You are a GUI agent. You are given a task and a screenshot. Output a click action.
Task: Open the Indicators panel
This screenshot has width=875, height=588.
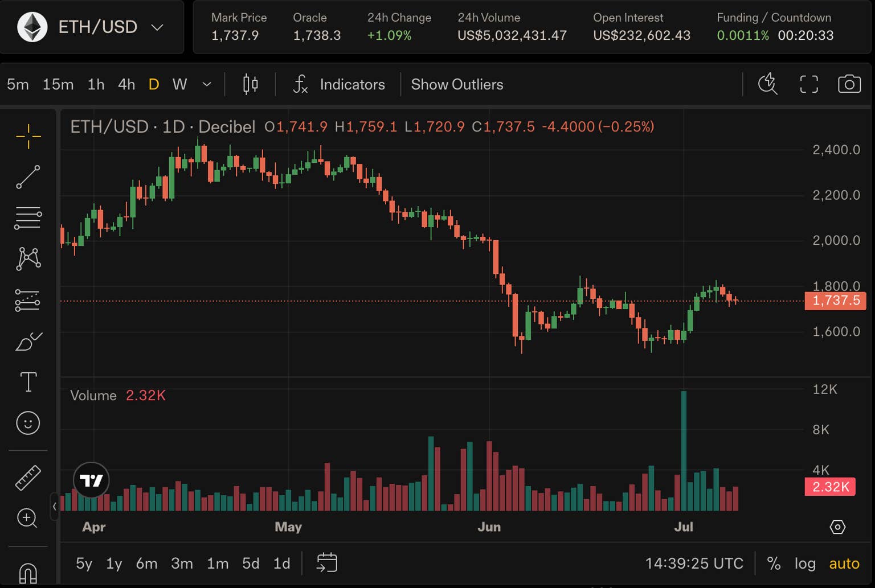click(340, 84)
